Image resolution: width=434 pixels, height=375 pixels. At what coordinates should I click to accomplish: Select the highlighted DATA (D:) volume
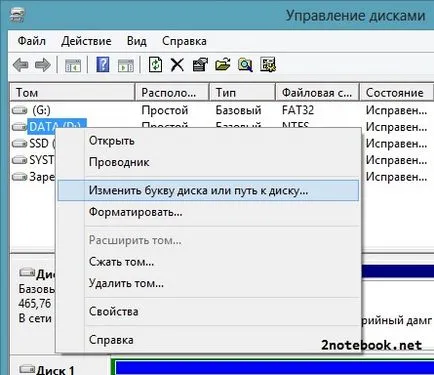[57, 125]
